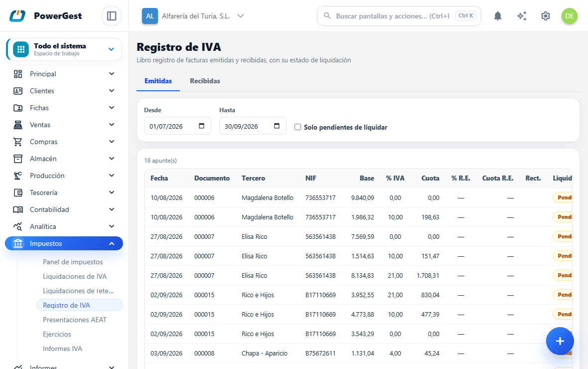The height and width of the screenshot is (369, 588).
Task: Click the Impuestos bank building icon
Action: tap(17, 243)
